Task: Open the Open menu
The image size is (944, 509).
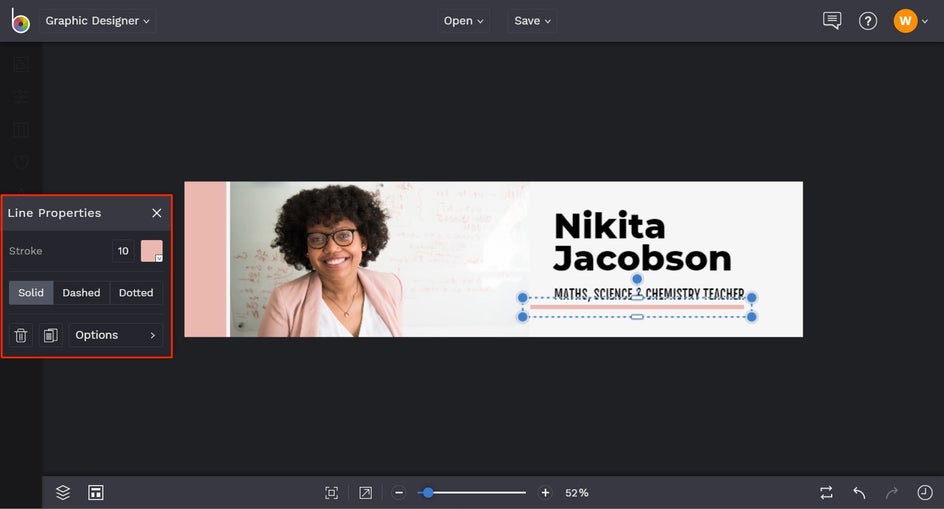Action: [x=463, y=21]
